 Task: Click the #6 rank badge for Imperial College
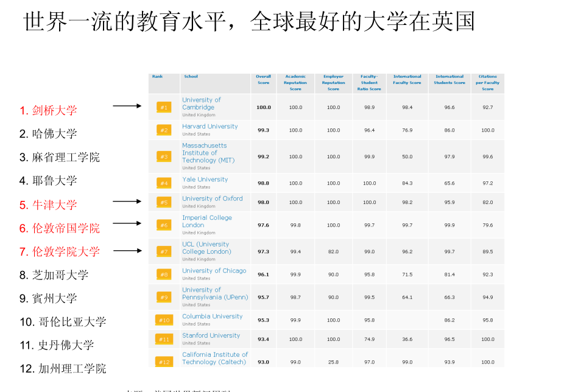(164, 225)
